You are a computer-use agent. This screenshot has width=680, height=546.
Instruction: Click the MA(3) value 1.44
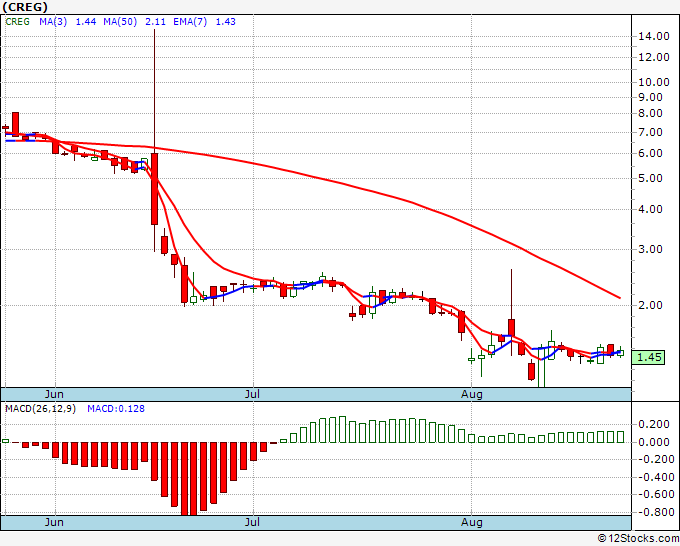(x=86, y=22)
